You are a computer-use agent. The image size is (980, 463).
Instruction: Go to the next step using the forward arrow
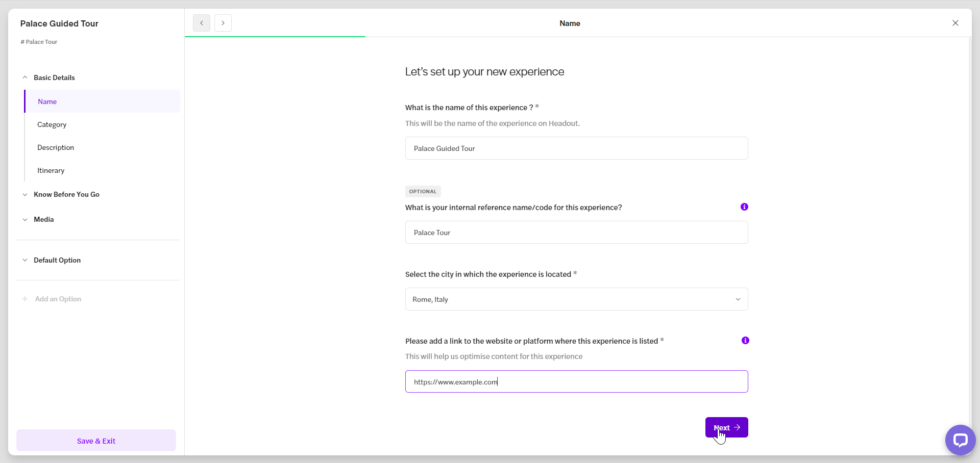coord(223,23)
